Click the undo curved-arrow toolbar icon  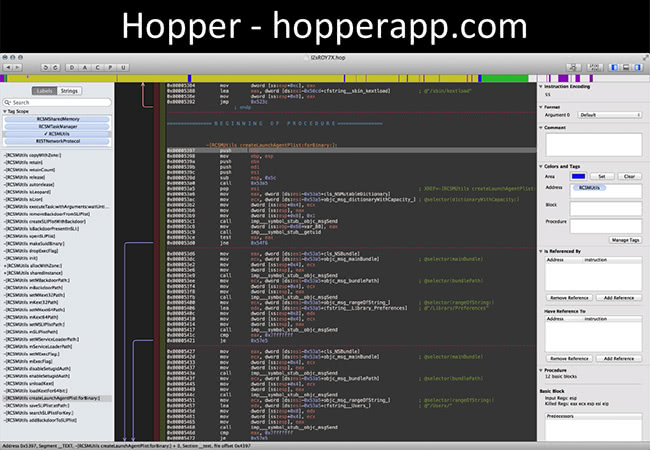[x=46, y=67]
